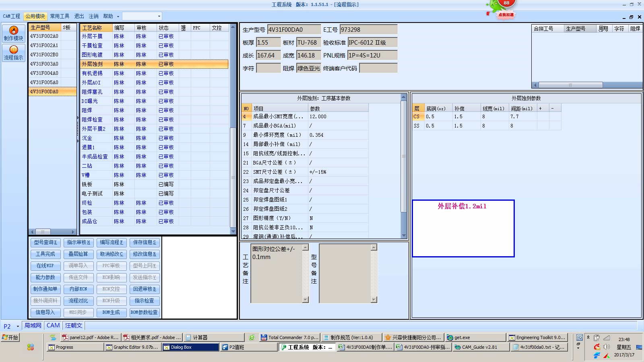
Task: Switch to get.exe taskbar window
Action: pos(475,337)
